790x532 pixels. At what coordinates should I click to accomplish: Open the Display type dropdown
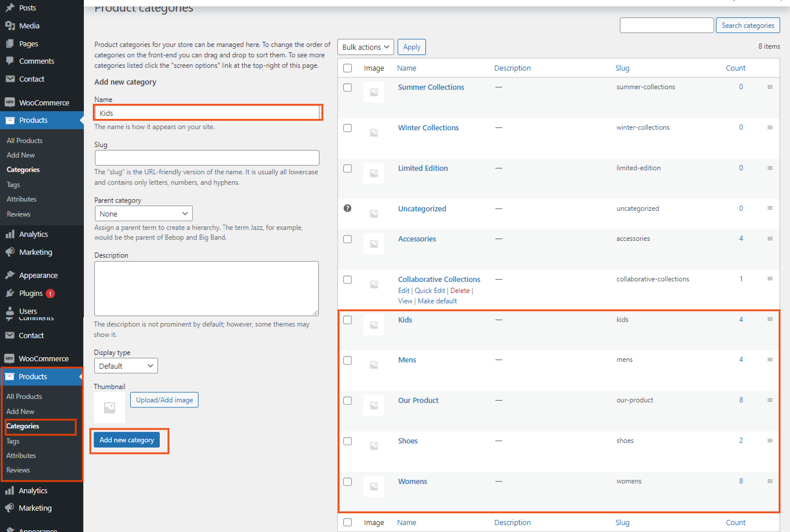coord(126,366)
